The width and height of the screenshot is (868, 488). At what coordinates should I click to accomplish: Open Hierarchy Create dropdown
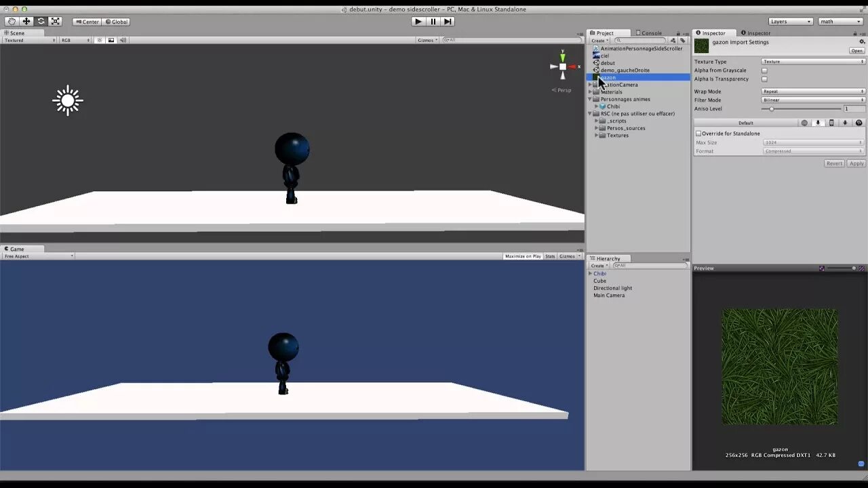(x=598, y=266)
